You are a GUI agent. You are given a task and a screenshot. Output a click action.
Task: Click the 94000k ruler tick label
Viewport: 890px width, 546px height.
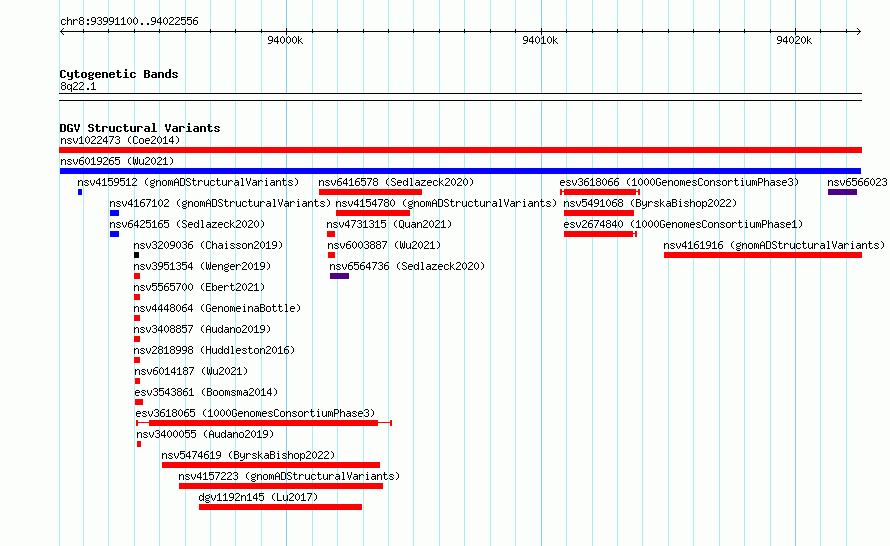(285, 40)
